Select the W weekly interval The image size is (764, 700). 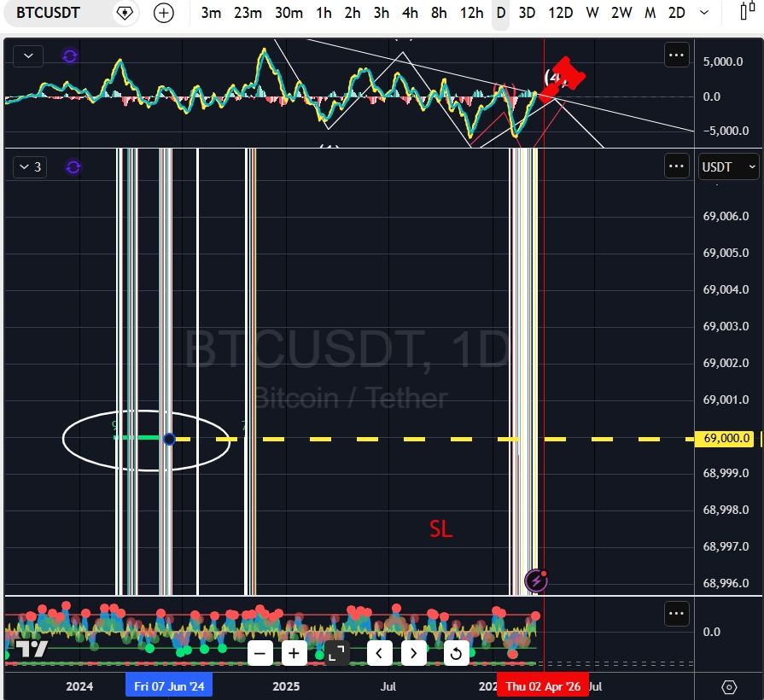(592, 13)
